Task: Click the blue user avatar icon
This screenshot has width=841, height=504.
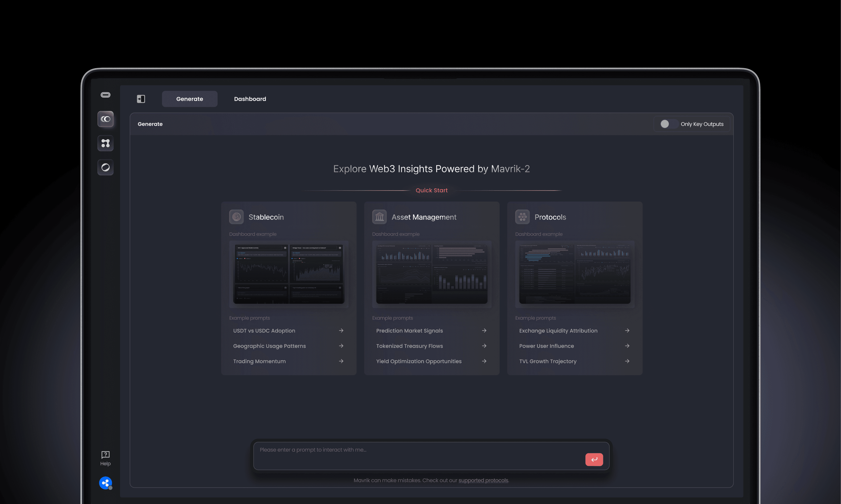Action: 105,483
